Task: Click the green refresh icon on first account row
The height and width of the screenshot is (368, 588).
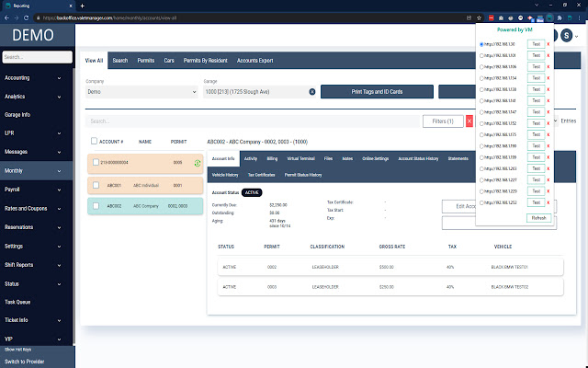Action: pyautogui.click(x=198, y=163)
